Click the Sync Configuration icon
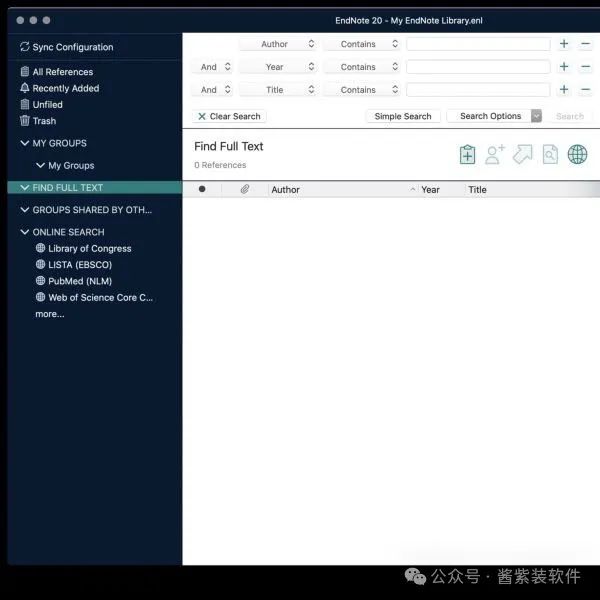The image size is (600, 600). [x=24, y=47]
